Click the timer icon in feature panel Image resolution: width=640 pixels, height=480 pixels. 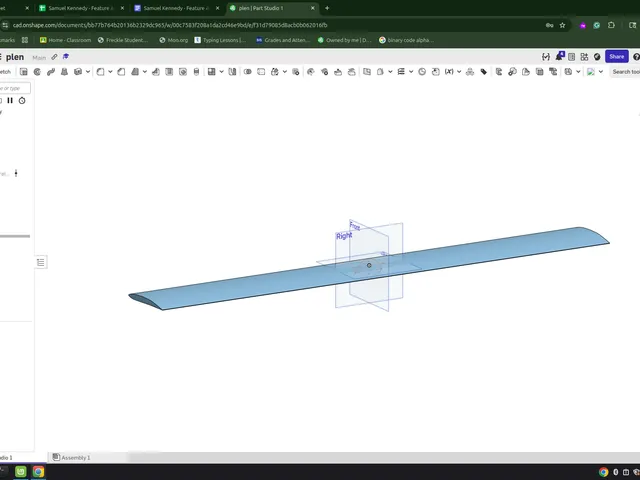pyautogui.click(x=22, y=100)
